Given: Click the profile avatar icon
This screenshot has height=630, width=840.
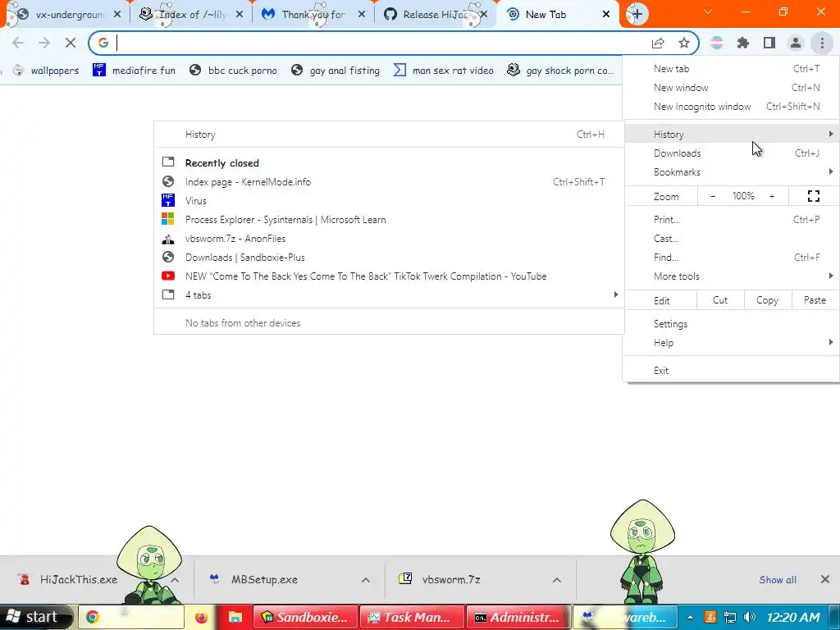Looking at the screenshot, I should click(x=796, y=43).
